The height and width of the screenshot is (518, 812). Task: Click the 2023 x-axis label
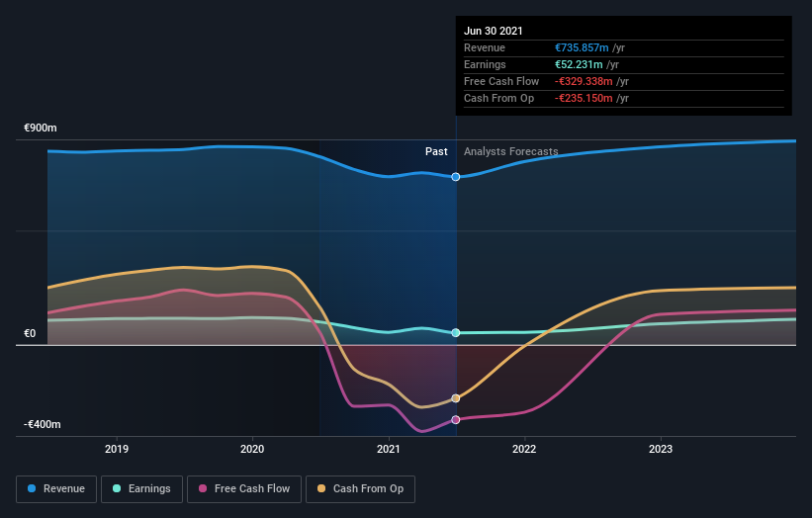[661, 449]
